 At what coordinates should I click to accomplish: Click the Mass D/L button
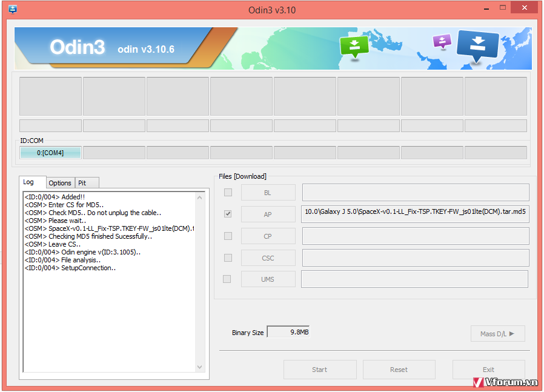497,334
